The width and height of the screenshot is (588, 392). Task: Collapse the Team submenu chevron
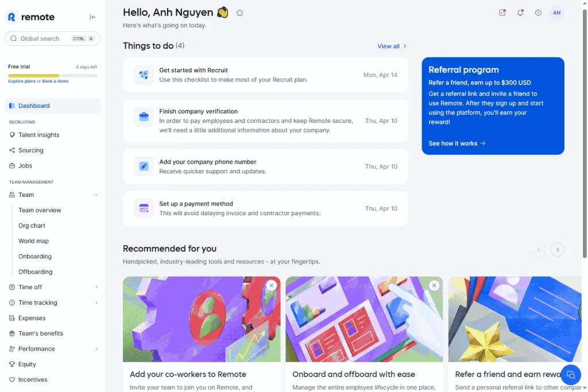coord(96,195)
